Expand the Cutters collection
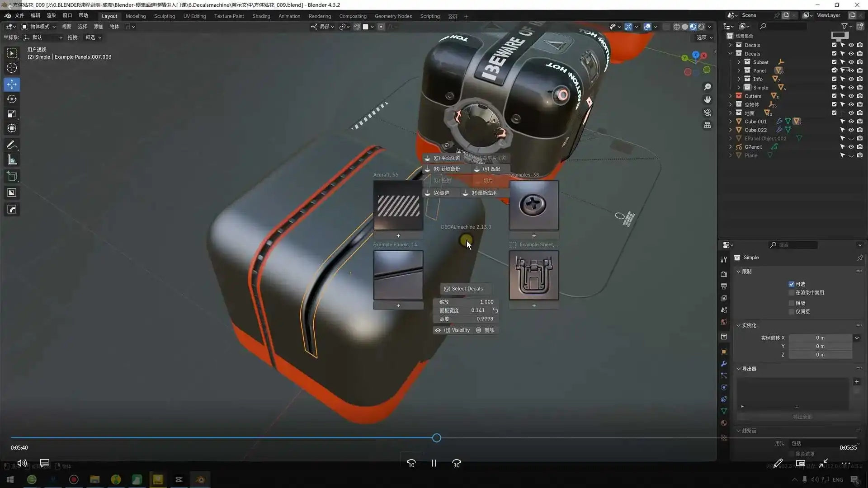Image resolution: width=868 pixels, height=488 pixels. (x=731, y=96)
